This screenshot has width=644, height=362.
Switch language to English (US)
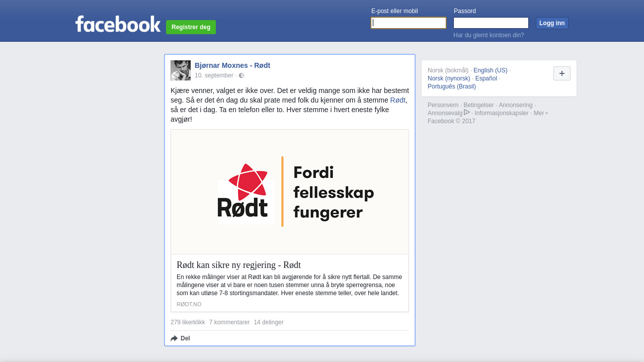(x=491, y=70)
